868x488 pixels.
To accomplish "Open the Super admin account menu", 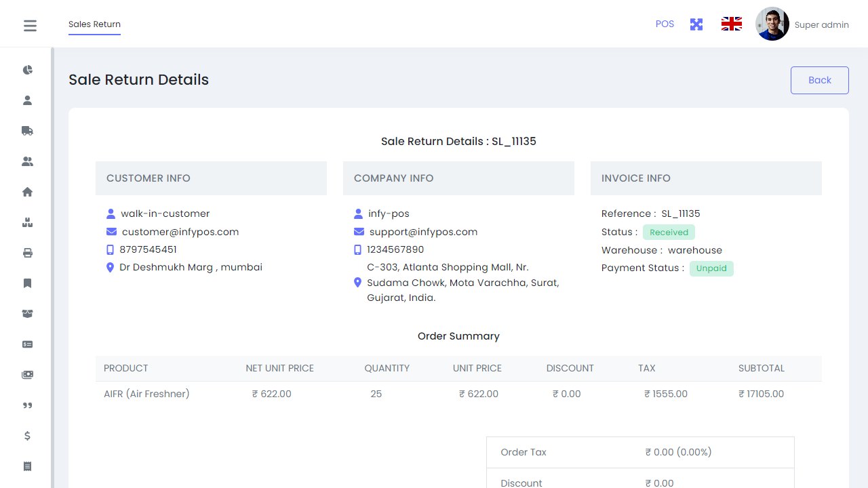I will (x=822, y=24).
